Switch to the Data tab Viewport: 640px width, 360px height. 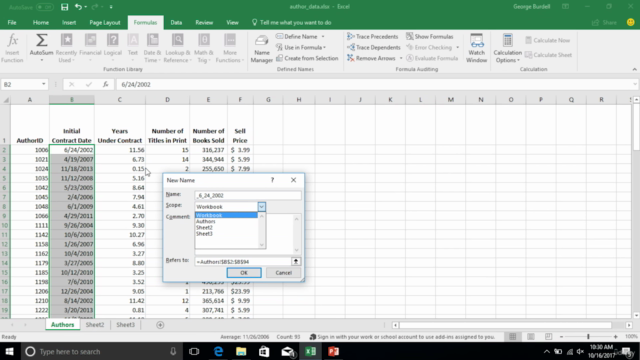point(176,22)
